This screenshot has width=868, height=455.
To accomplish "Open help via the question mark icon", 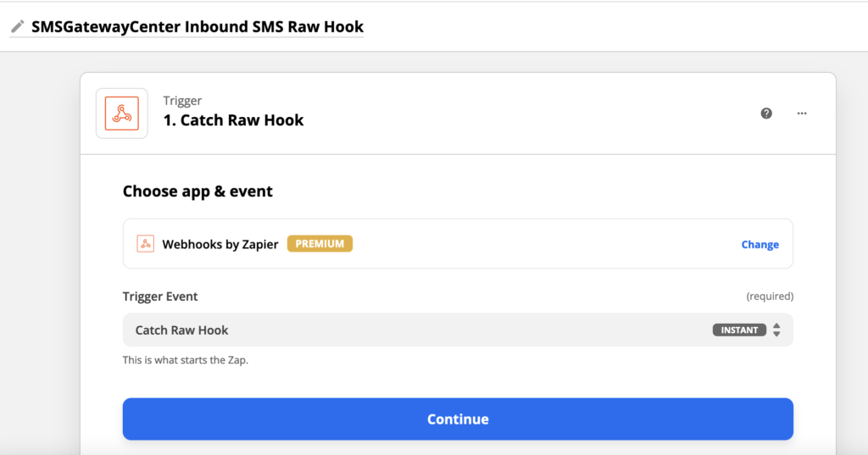I will (766, 114).
